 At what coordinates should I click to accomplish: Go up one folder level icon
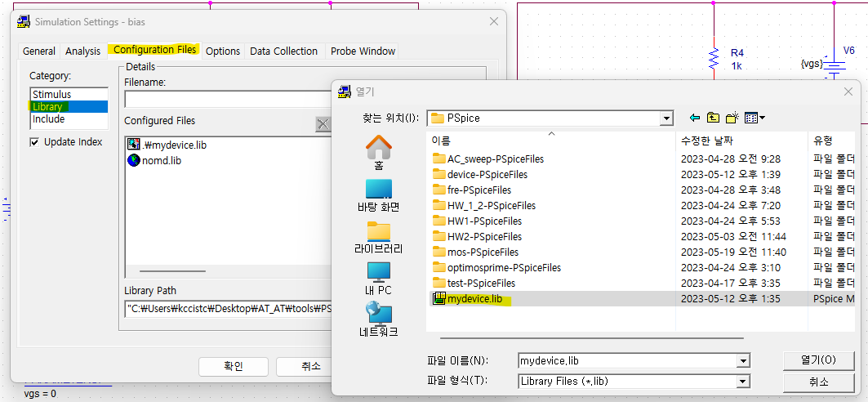click(x=714, y=118)
